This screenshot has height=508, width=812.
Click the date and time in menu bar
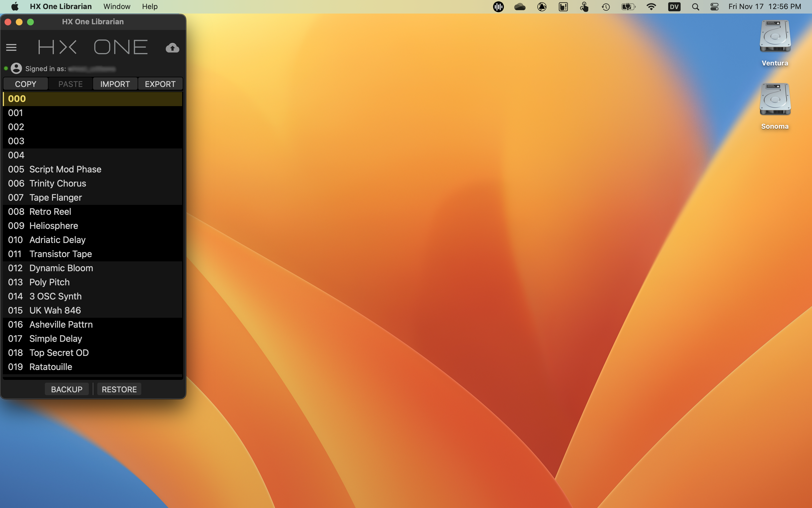pyautogui.click(x=765, y=7)
